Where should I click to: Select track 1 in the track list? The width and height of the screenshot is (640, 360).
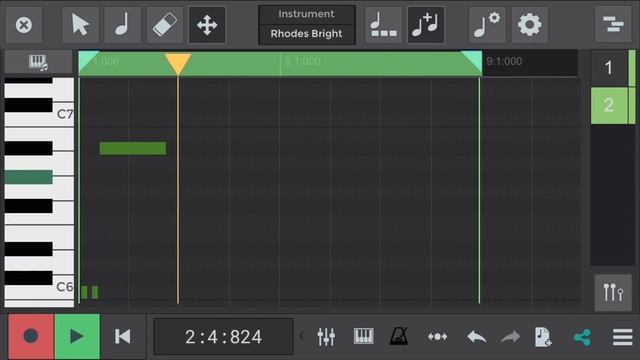(609, 68)
